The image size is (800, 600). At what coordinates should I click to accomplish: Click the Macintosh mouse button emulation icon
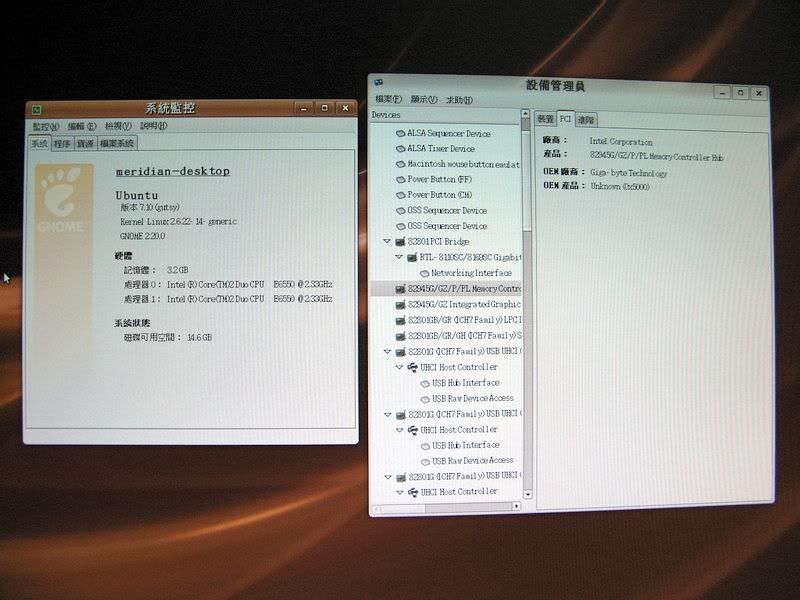(x=401, y=164)
